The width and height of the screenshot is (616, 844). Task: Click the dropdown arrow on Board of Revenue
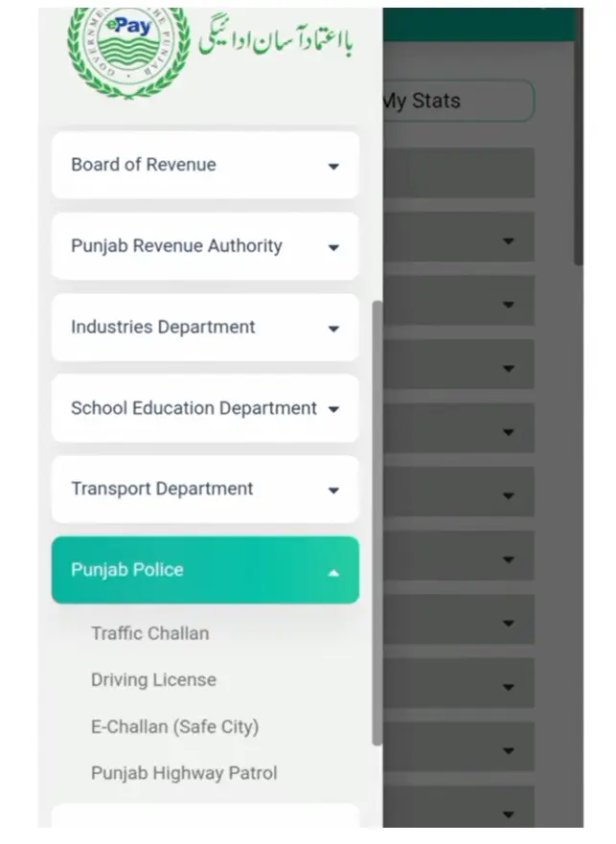click(x=333, y=166)
